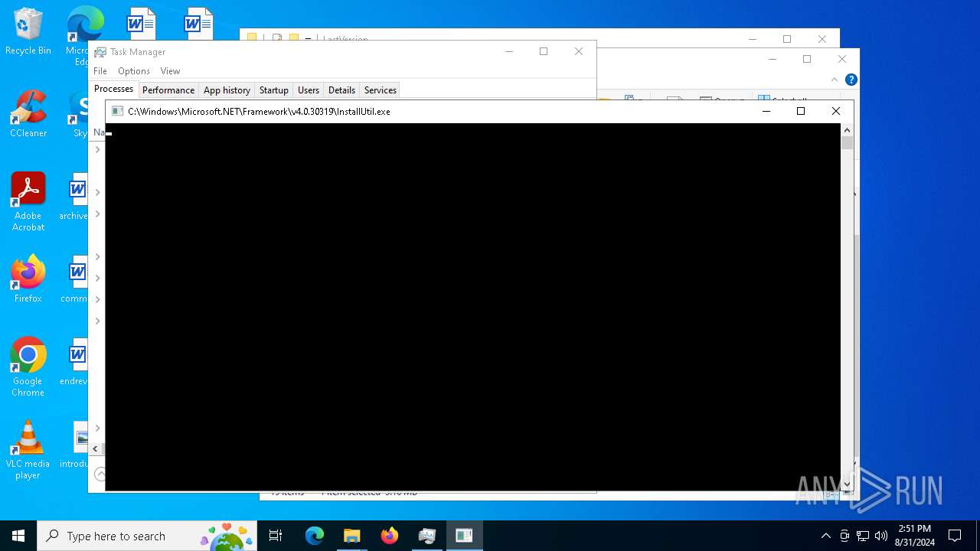980x551 pixels.
Task: Maximize the InstallUtil.exe console window
Action: coord(801,111)
